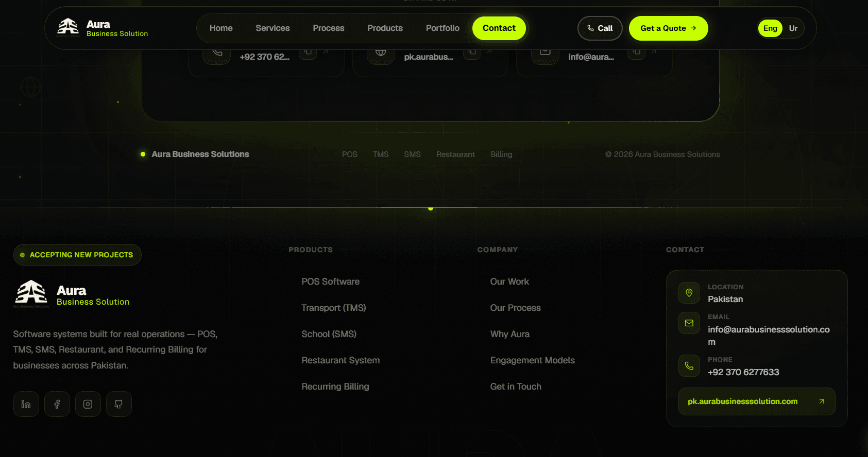The width and height of the screenshot is (868, 457).
Task: Switch language to Ur
Action: click(793, 28)
